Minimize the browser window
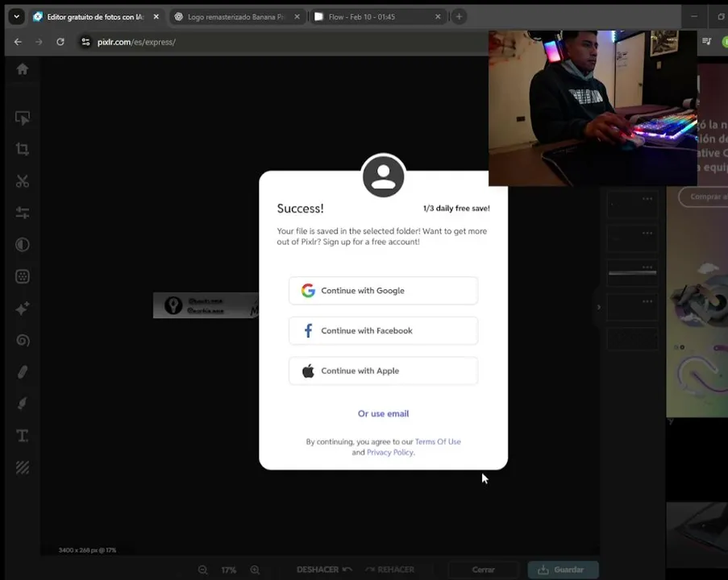This screenshot has height=580, width=728. pos(694,17)
